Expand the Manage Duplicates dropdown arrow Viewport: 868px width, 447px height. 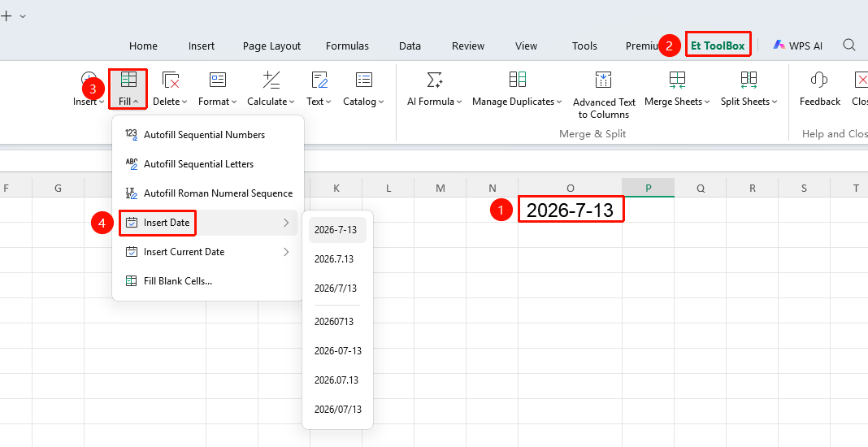(559, 102)
